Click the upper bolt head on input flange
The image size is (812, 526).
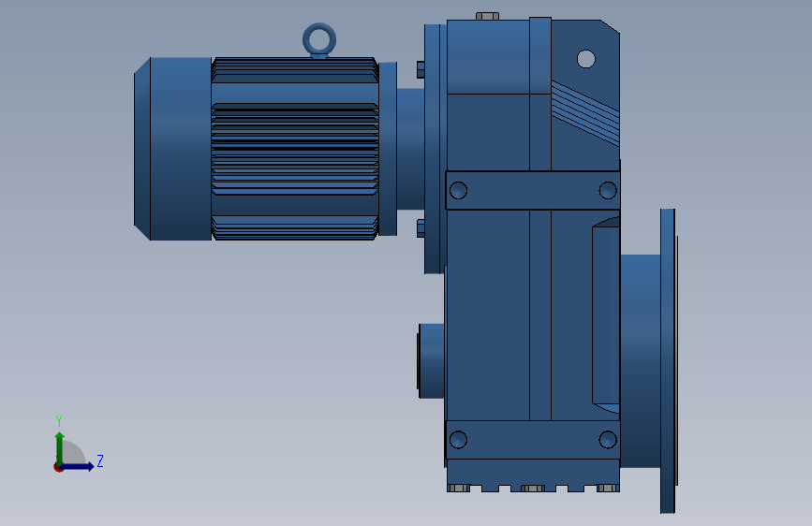[421, 70]
